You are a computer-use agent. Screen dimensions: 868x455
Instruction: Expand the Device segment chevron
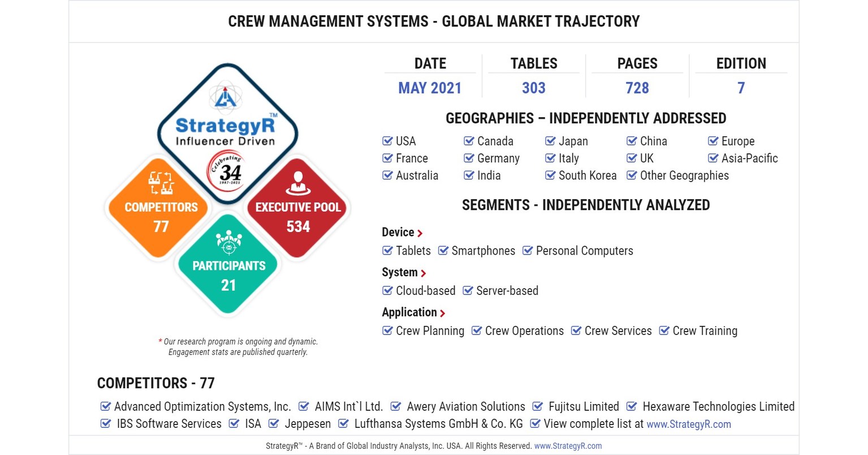tap(420, 233)
